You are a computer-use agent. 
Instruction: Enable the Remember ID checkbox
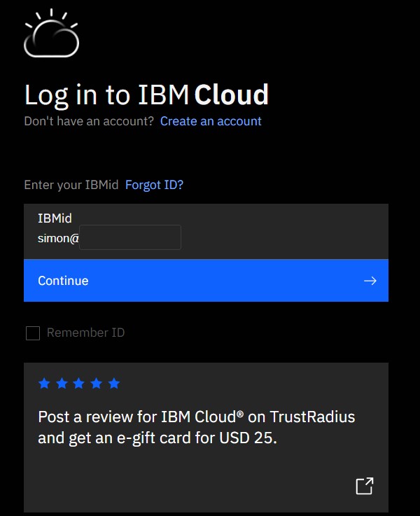coord(33,333)
